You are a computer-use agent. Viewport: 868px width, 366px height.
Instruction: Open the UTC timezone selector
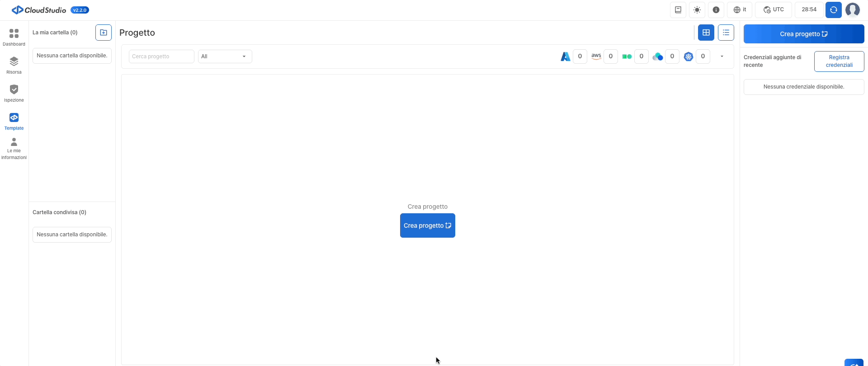click(774, 10)
